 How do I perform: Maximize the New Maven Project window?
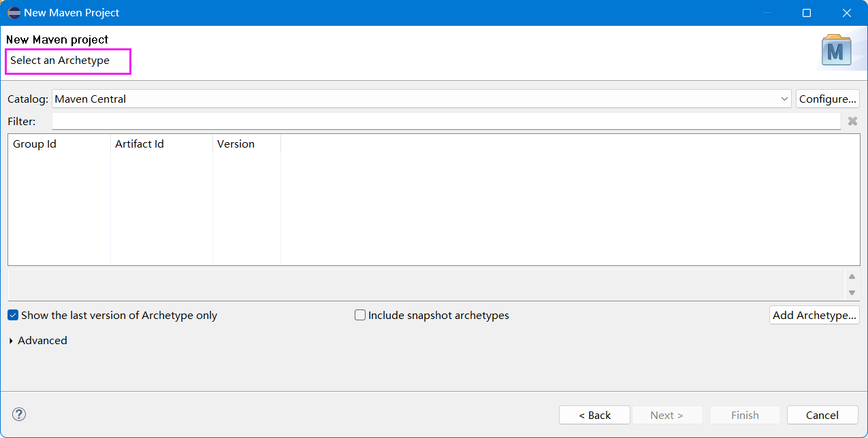[807, 13]
